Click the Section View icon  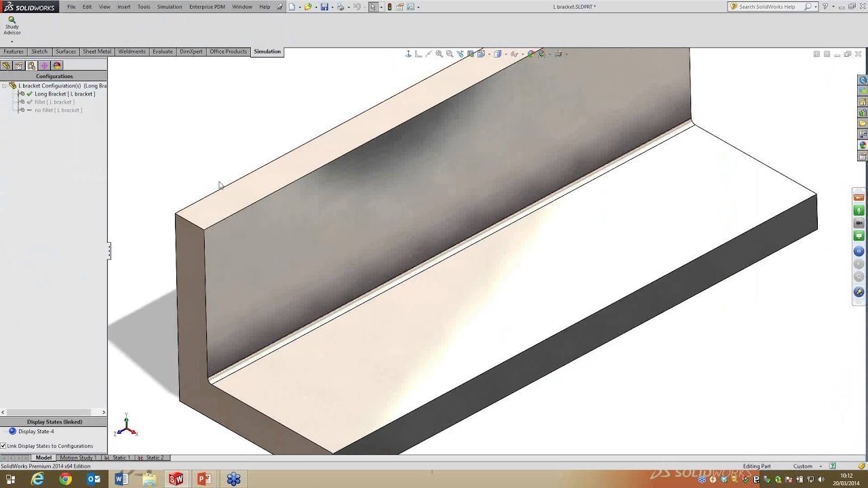(471, 54)
